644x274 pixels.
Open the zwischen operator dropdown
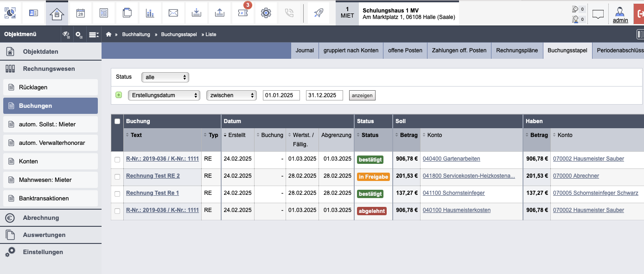(231, 95)
